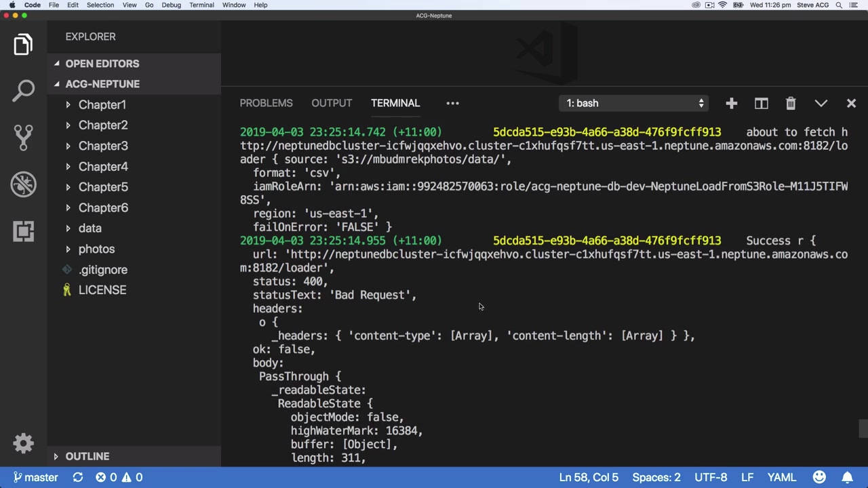The width and height of the screenshot is (868, 488).
Task: Open the File menu
Action: [54, 5]
